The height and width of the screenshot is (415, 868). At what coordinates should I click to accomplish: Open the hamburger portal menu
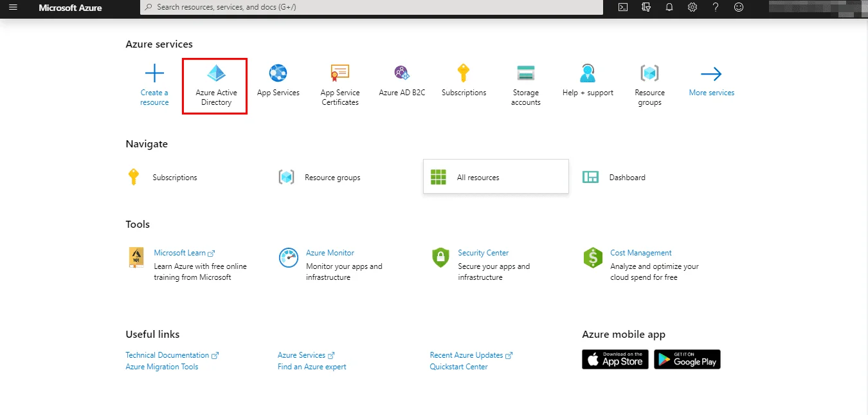[x=13, y=7]
